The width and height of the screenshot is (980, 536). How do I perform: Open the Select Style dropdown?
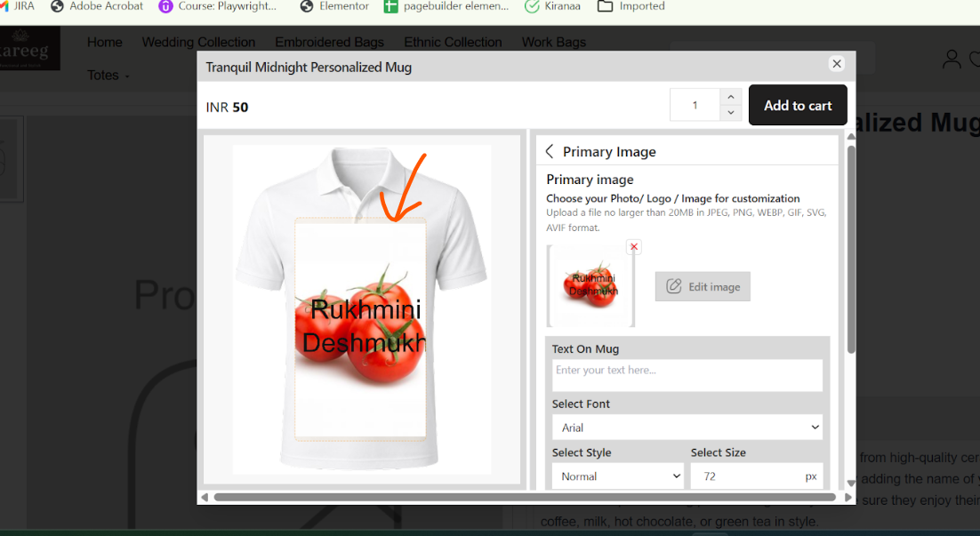pos(617,476)
